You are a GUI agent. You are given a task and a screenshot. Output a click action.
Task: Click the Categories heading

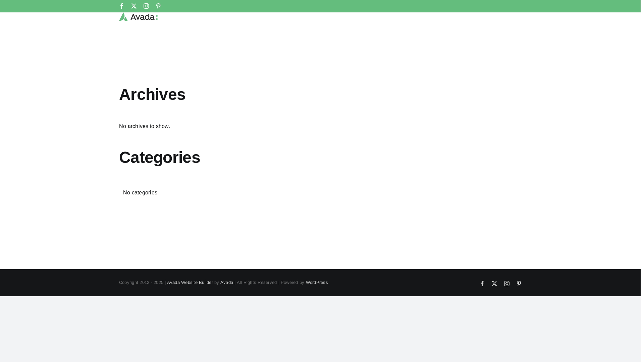click(x=160, y=158)
